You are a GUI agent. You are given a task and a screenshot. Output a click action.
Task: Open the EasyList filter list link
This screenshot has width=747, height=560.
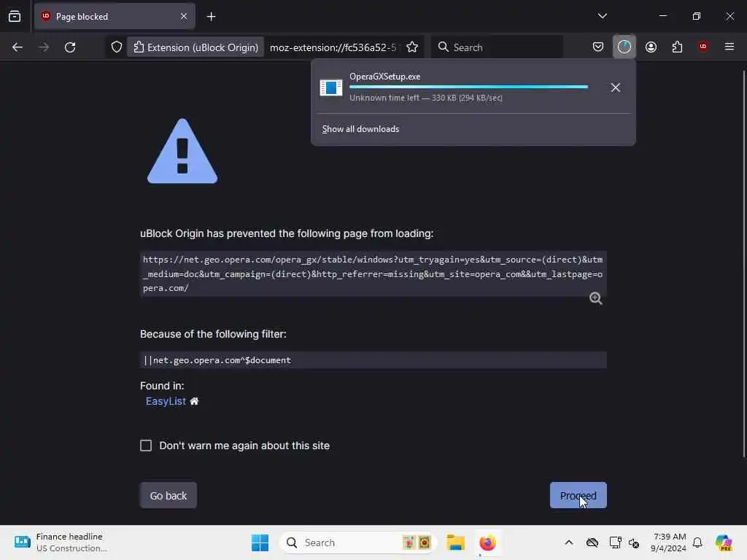[166, 401]
